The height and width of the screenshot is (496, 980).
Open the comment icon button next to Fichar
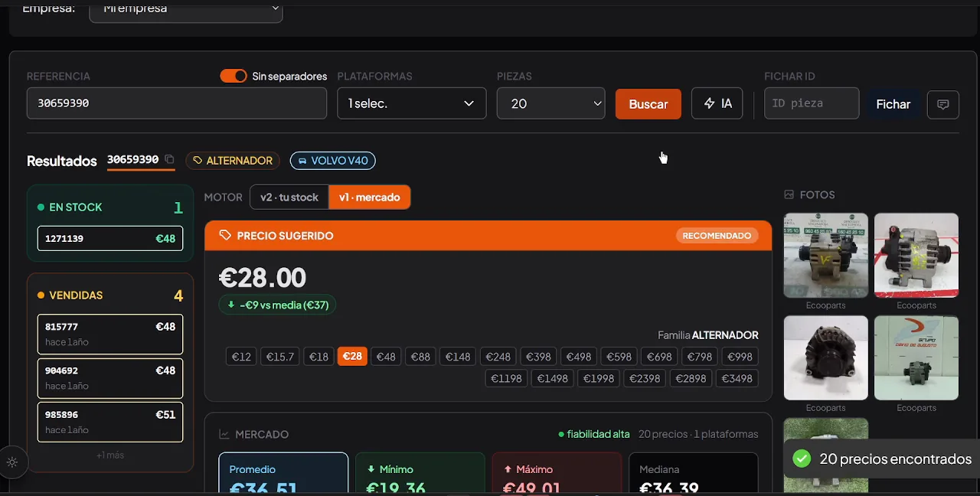pos(943,104)
